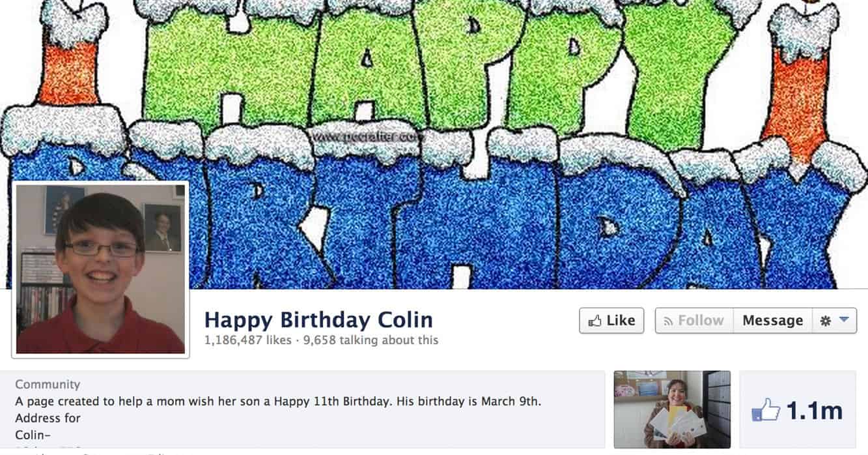Click the blue thumbs-up icon near 1.1m

(766, 411)
